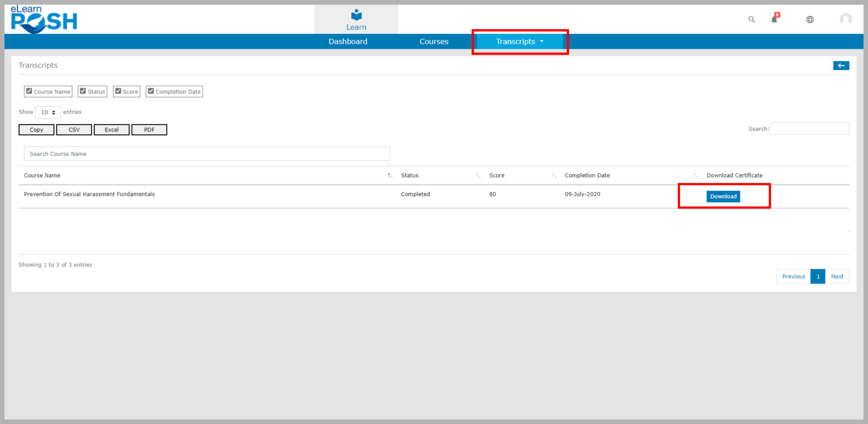Click the search magnifier icon
The image size is (868, 424).
click(752, 19)
